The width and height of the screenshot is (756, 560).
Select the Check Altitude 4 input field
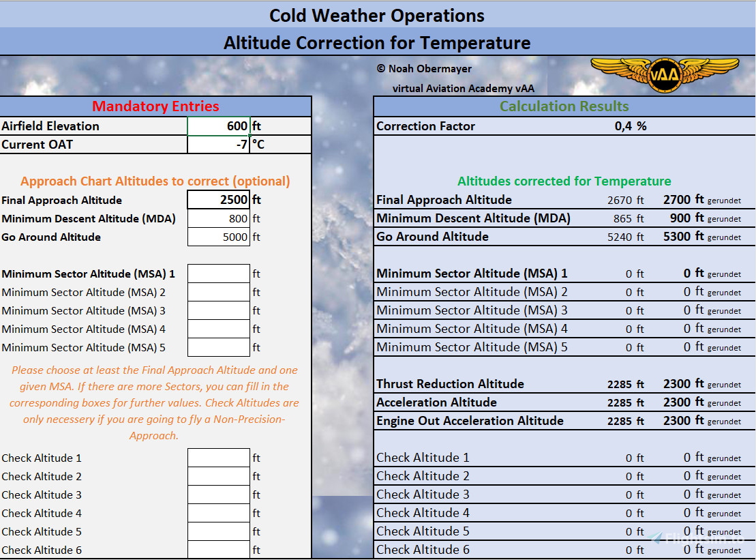(218, 512)
